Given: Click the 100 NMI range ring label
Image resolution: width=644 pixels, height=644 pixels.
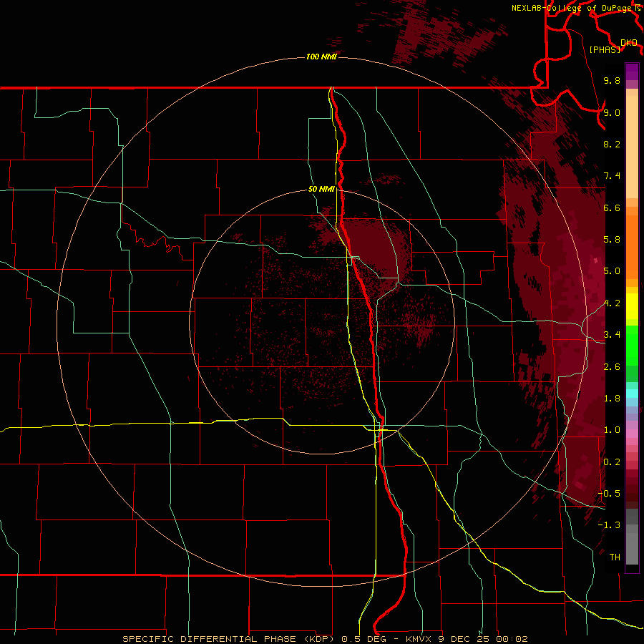Looking at the screenshot, I should point(321,57).
